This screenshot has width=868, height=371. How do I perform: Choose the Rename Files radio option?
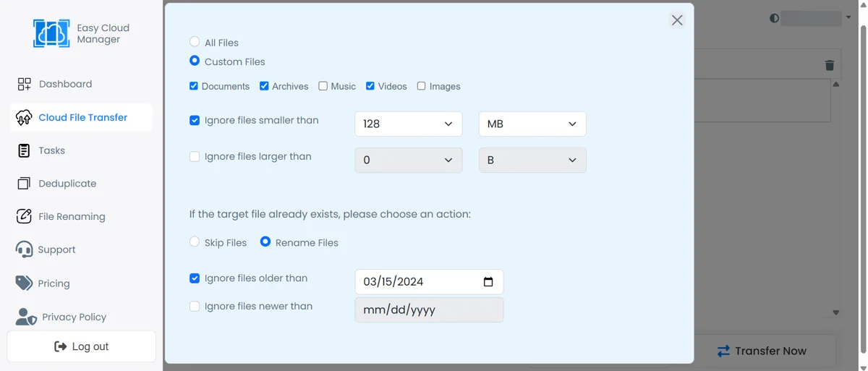click(265, 242)
